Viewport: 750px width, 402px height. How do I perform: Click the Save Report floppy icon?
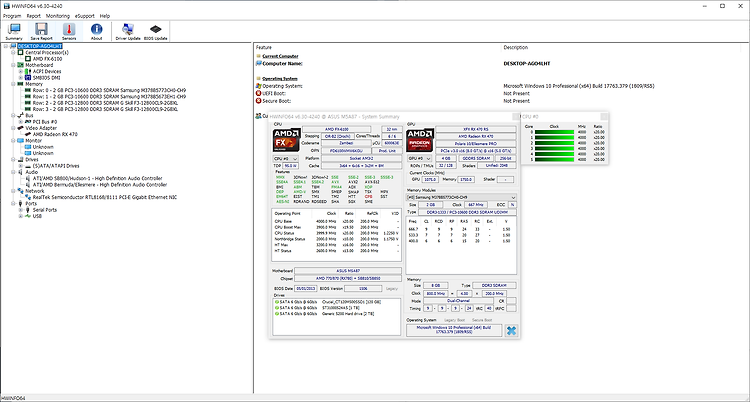coord(41,31)
